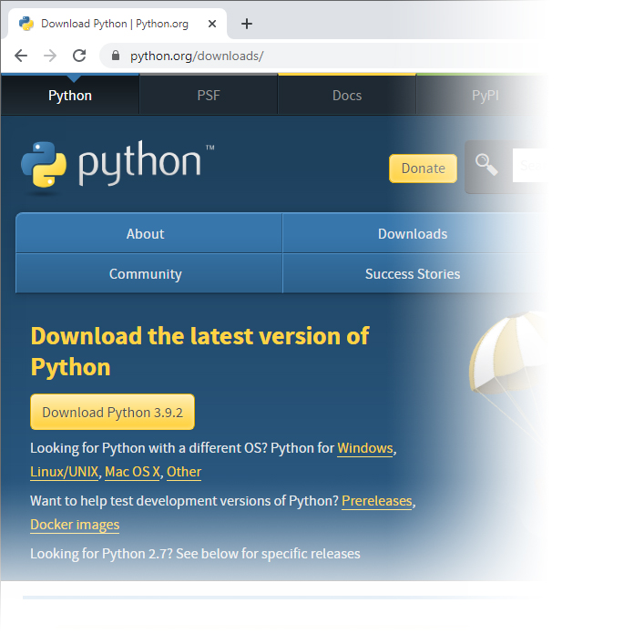Image resolution: width=644 pixels, height=644 pixels.
Task: Follow the Mac OS X download link
Action: [x=132, y=472]
